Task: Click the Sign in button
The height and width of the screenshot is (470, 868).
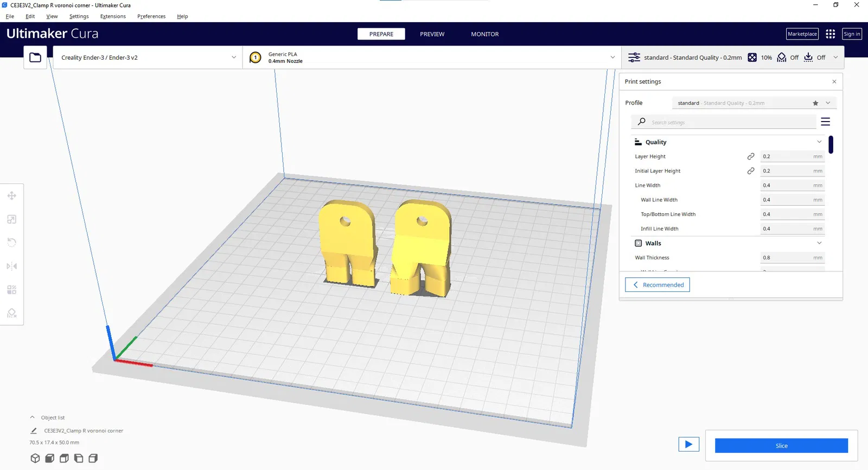Action: click(x=852, y=34)
